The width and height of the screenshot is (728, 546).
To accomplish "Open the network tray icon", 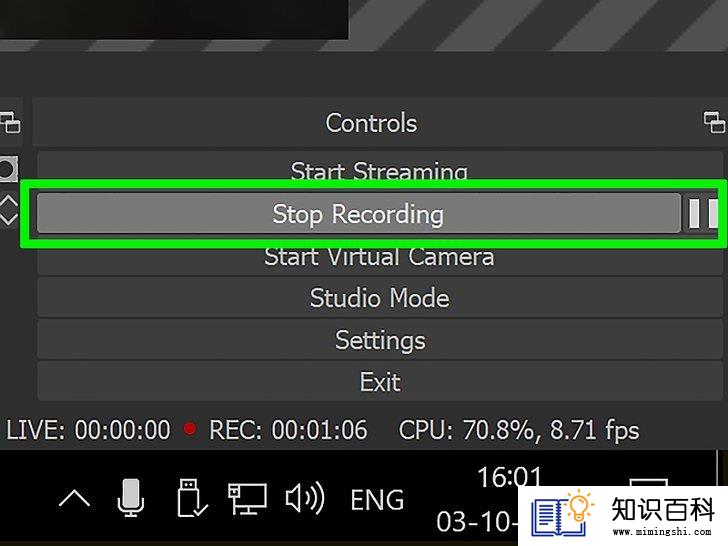I will [244, 498].
